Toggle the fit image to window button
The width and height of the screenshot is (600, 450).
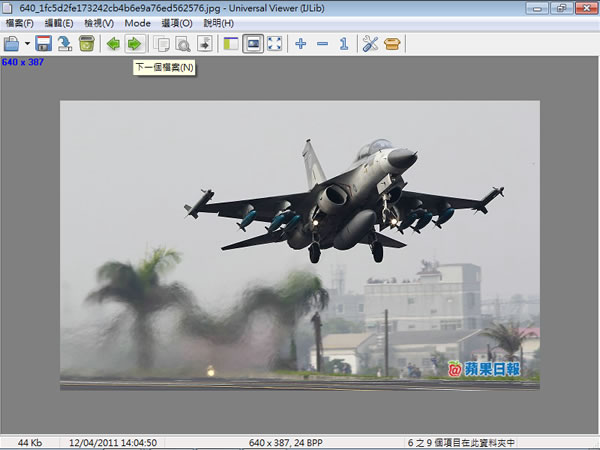point(254,44)
